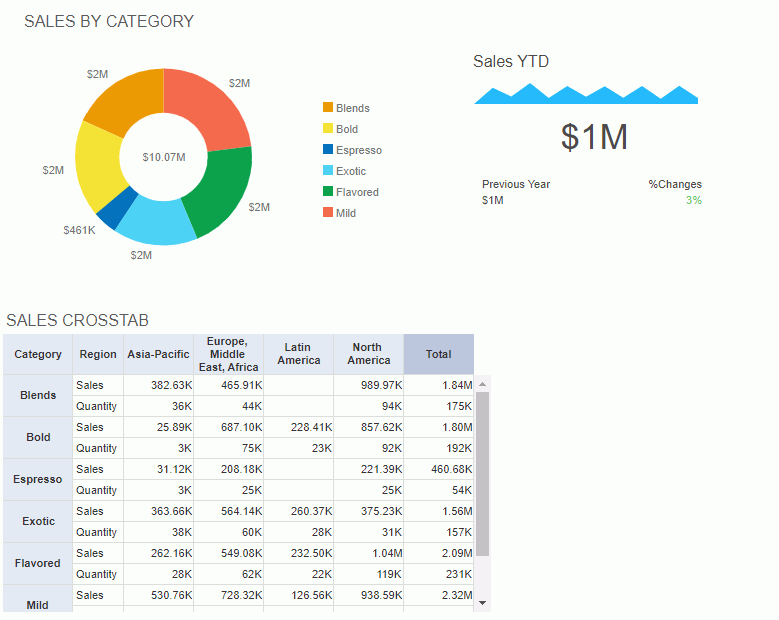Screen dimensions: 779x620
Task: Click the small dark blue Espresso donut slice
Action: coord(115,205)
